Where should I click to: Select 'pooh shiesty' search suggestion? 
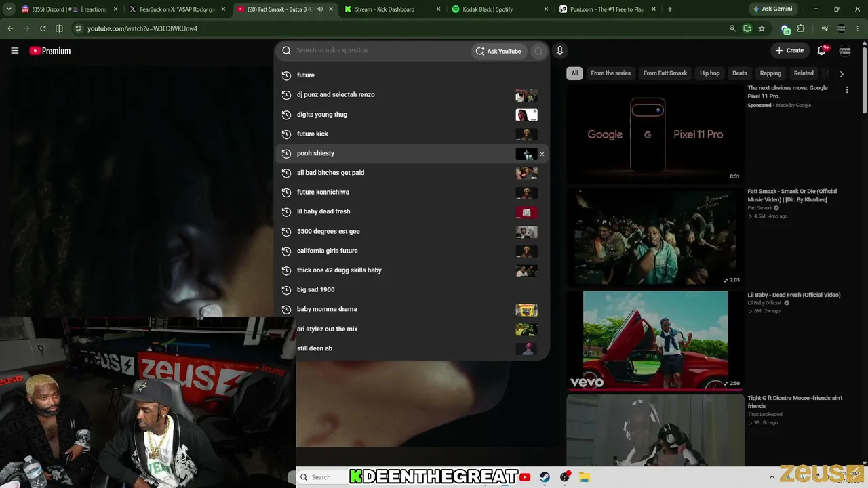(412, 153)
